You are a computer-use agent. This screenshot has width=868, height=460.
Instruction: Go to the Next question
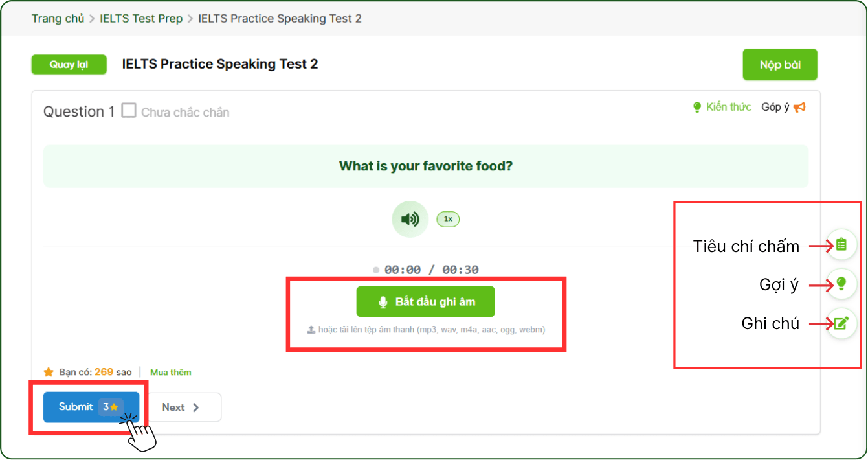coord(181,408)
